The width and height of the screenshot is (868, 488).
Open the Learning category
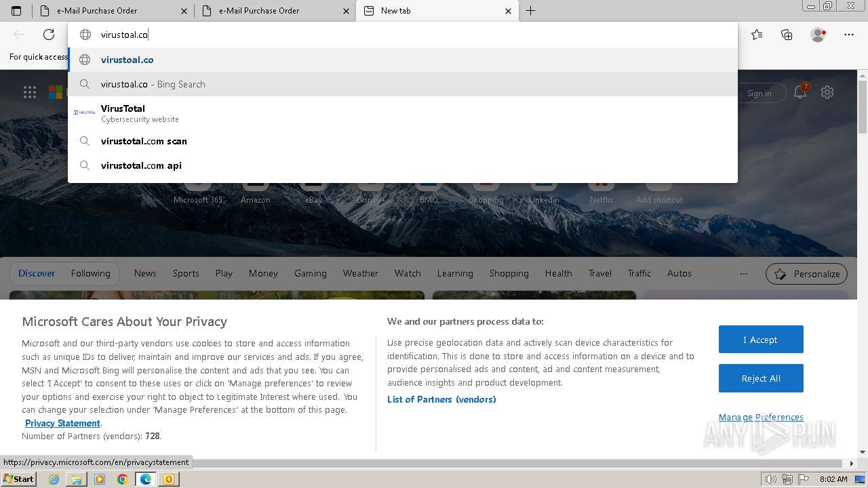click(x=455, y=273)
